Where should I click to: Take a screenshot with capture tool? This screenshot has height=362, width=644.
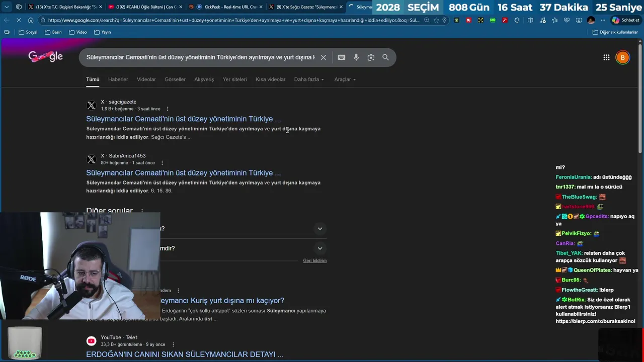(x=579, y=20)
